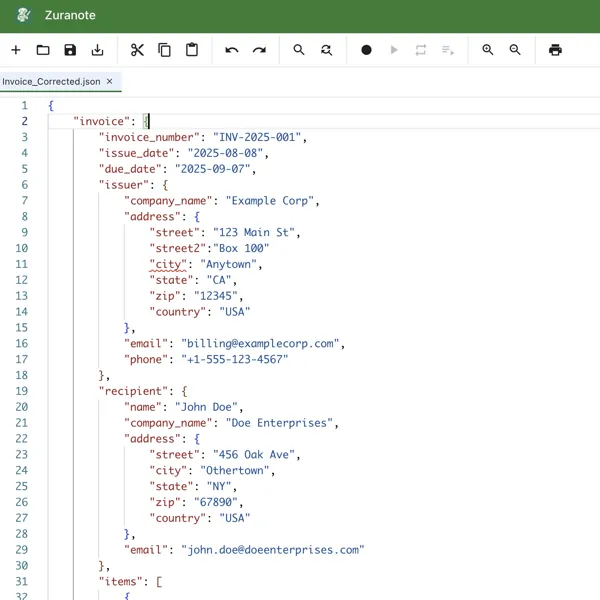Image resolution: width=600 pixels, height=600 pixels.
Task: Click line number 19 in the gutter
Action: click(x=21, y=391)
